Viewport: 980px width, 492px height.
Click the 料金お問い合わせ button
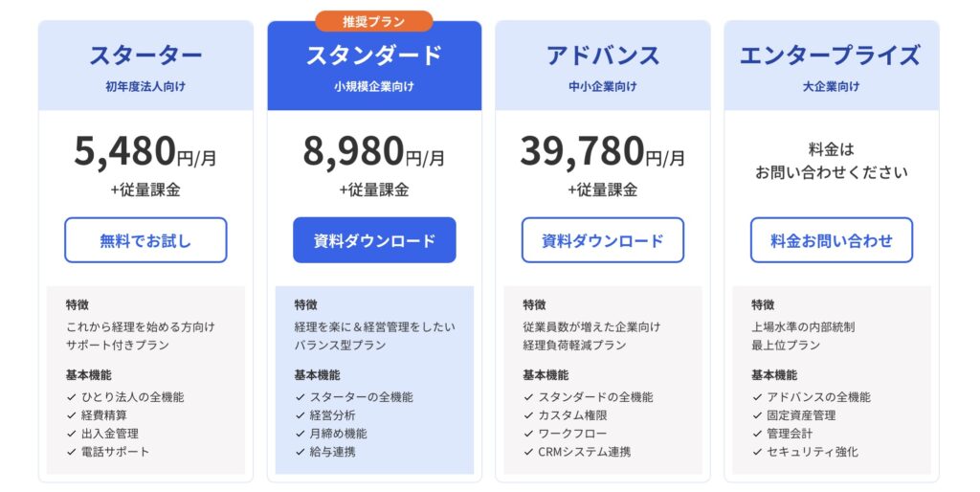coord(831,240)
